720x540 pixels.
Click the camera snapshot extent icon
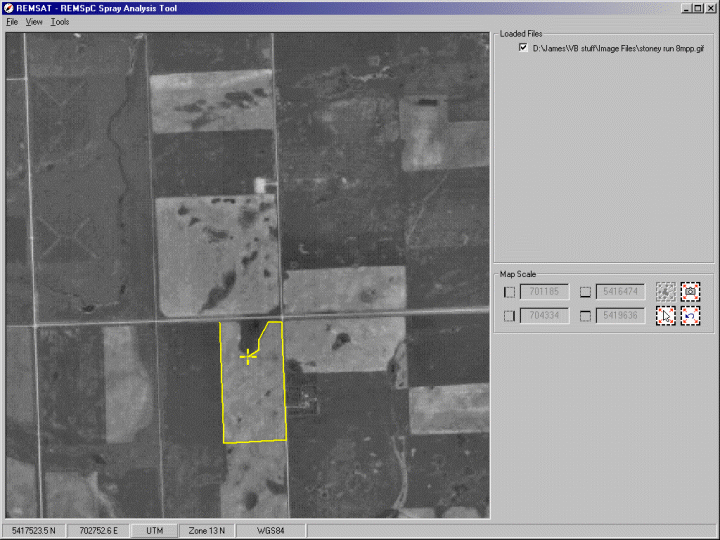click(x=690, y=292)
